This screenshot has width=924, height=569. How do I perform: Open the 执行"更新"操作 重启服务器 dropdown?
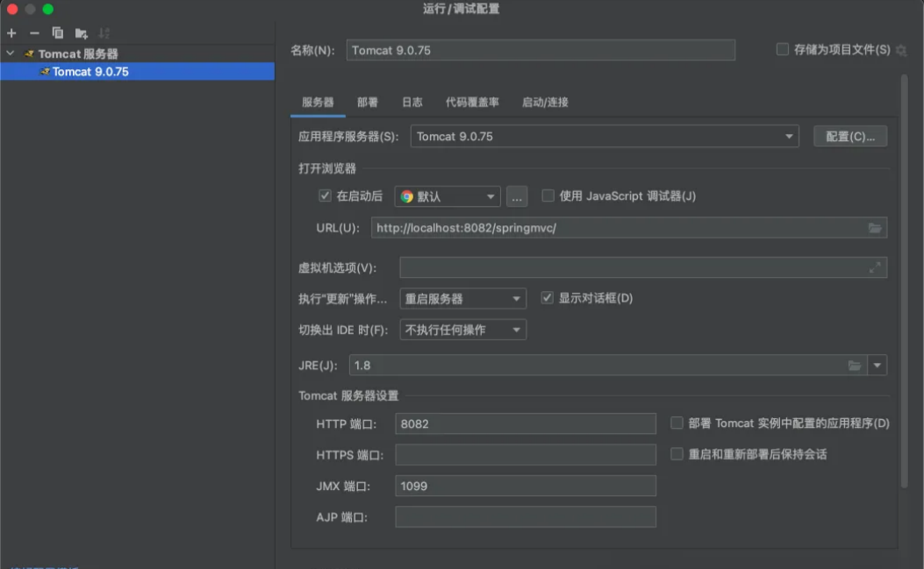[x=462, y=299]
